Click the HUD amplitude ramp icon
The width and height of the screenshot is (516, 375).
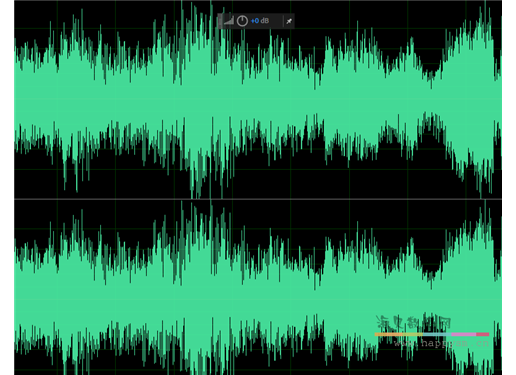click(x=229, y=21)
